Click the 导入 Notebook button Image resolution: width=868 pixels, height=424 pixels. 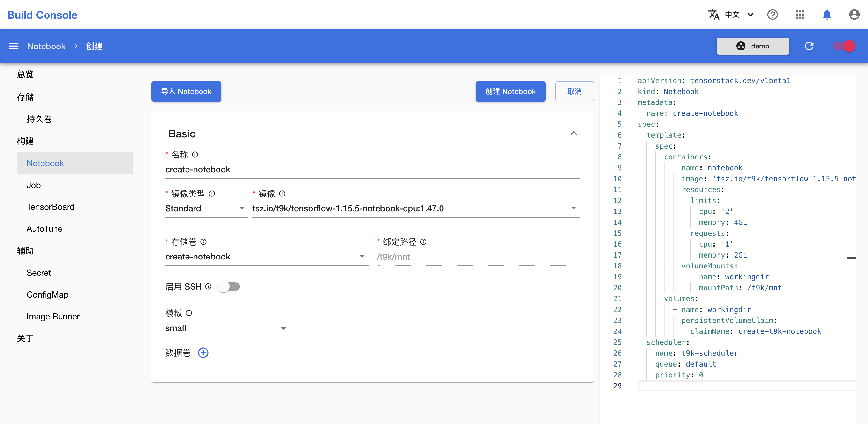click(186, 91)
